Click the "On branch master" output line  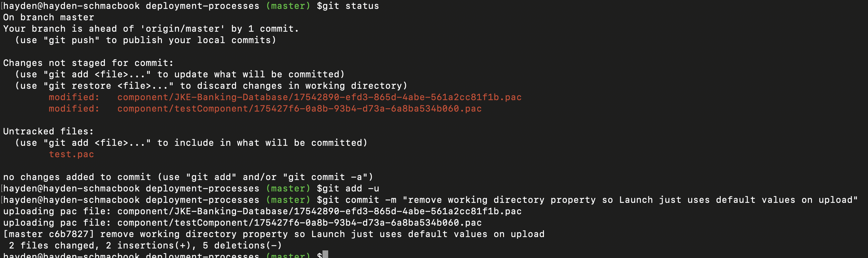pyautogui.click(x=48, y=17)
